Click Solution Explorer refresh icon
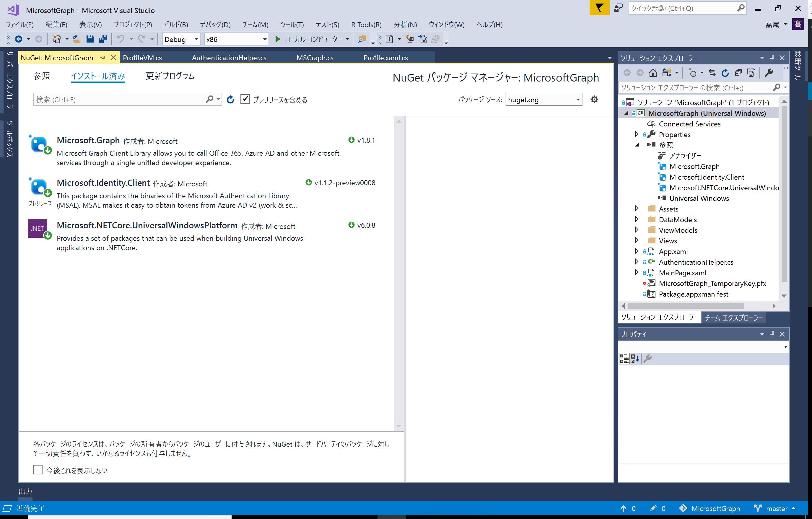This screenshot has height=519, width=812. (x=725, y=72)
